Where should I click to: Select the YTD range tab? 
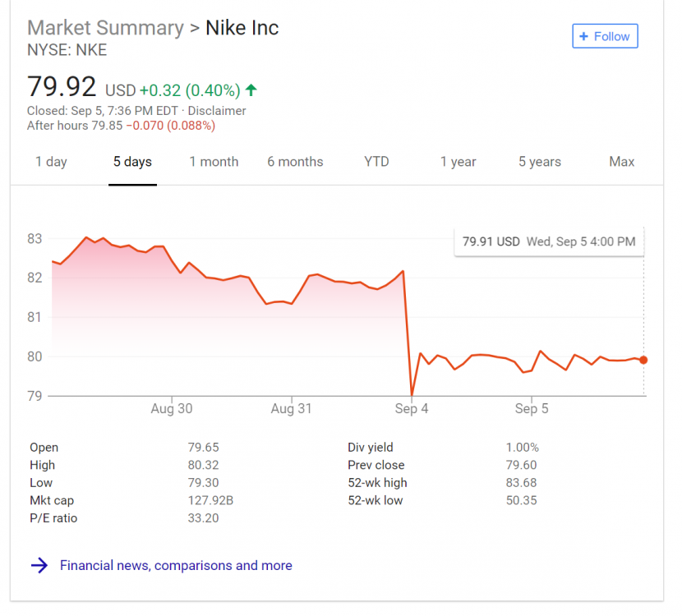click(x=376, y=162)
